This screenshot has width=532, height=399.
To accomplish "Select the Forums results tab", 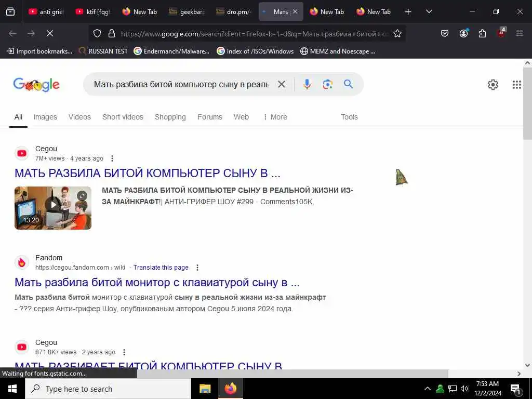I will (210, 117).
